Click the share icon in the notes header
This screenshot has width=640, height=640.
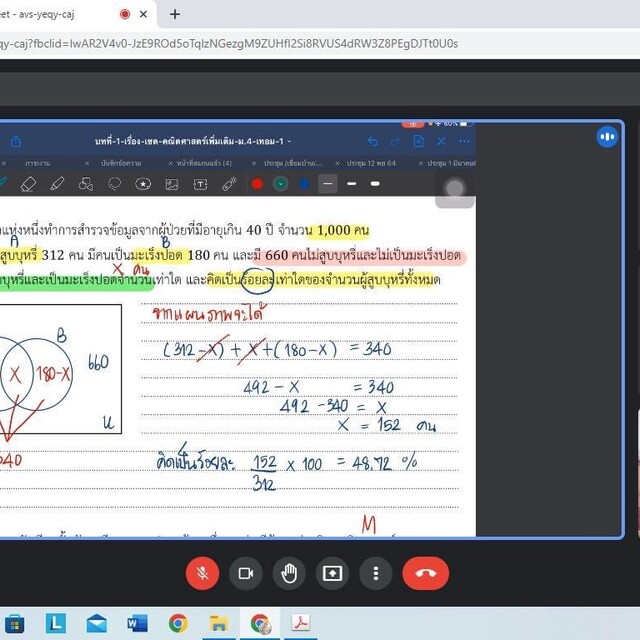(x=15, y=142)
